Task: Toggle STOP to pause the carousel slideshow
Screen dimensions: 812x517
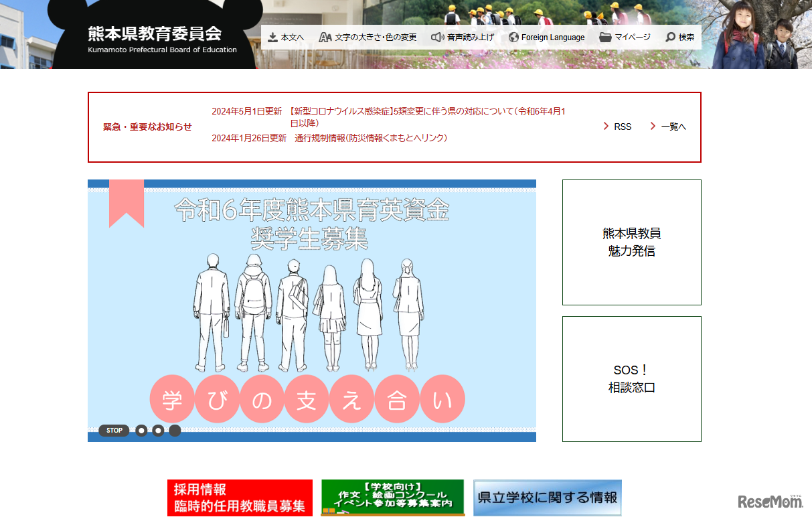Action: pyautogui.click(x=113, y=431)
